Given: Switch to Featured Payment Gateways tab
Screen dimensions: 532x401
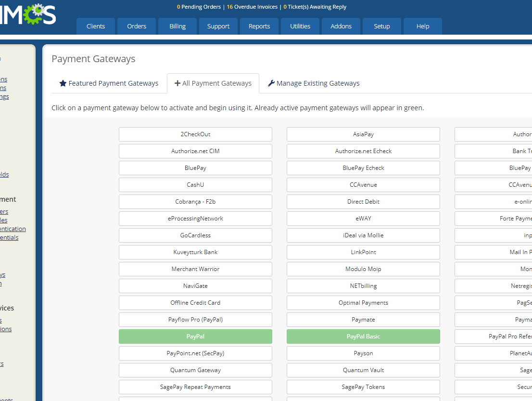Looking at the screenshot, I should pyautogui.click(x=109, y=83).
